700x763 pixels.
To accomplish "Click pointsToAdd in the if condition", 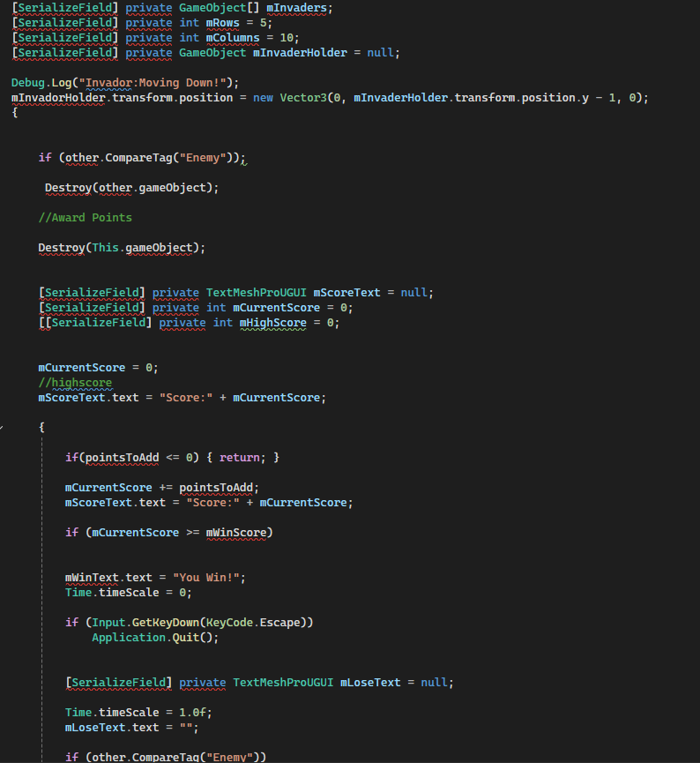I will click(122, 458).
